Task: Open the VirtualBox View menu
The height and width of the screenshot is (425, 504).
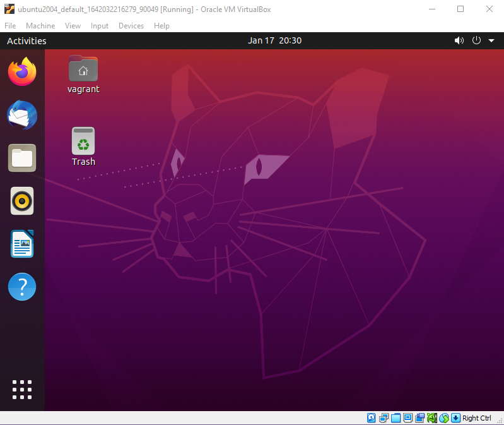Action: coord(73,26)
